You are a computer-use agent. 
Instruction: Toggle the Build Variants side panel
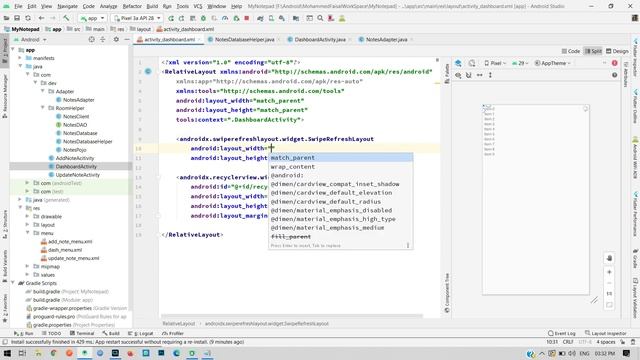(x=5, y=267)
